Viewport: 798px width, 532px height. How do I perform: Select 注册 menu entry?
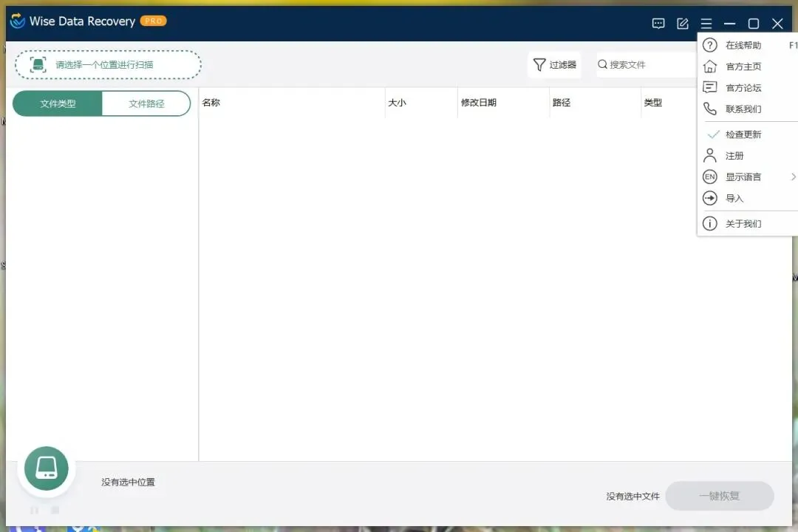[747, 156]
